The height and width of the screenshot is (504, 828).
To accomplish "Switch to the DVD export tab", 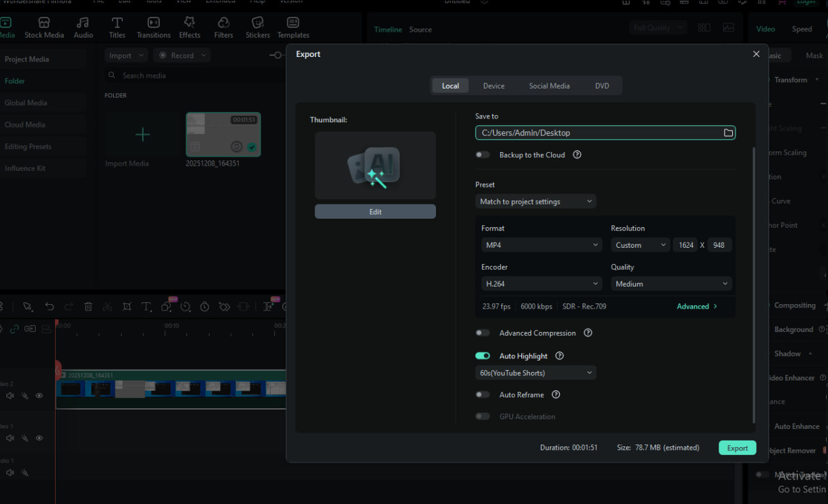I will (x=602, y=85).
